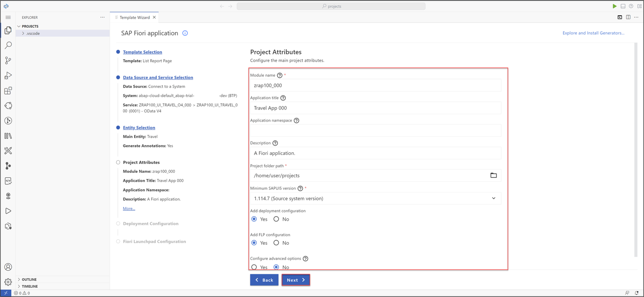Click the Next button

296,280
